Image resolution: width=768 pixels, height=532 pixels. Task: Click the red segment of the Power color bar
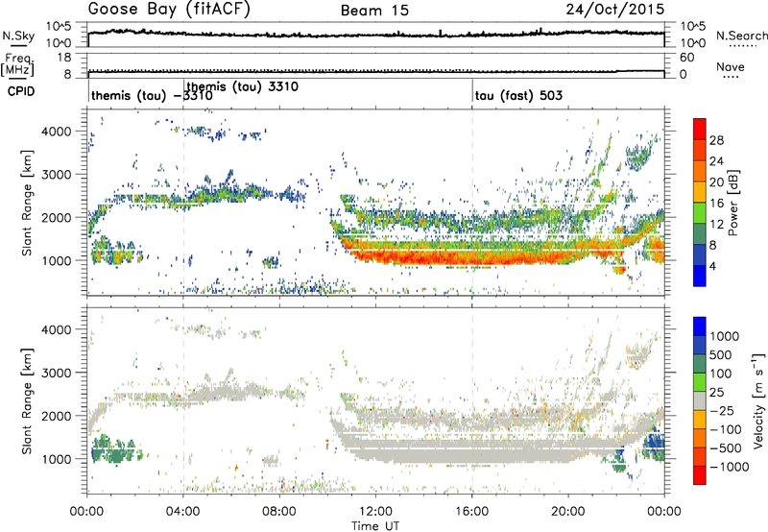[700, 129]
